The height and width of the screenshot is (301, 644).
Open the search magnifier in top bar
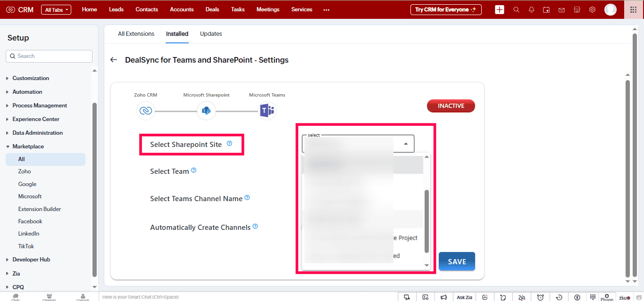(516, 9)
